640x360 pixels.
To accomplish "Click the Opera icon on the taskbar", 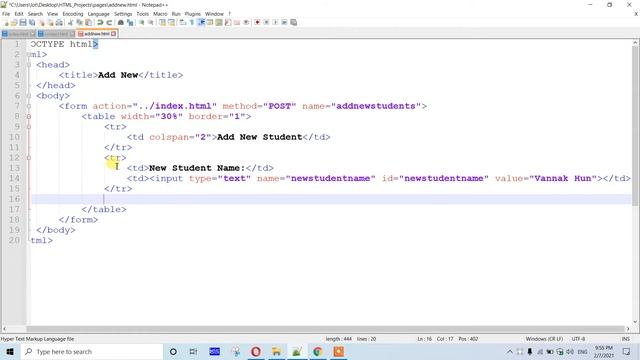I will click(x=256, y=351).
